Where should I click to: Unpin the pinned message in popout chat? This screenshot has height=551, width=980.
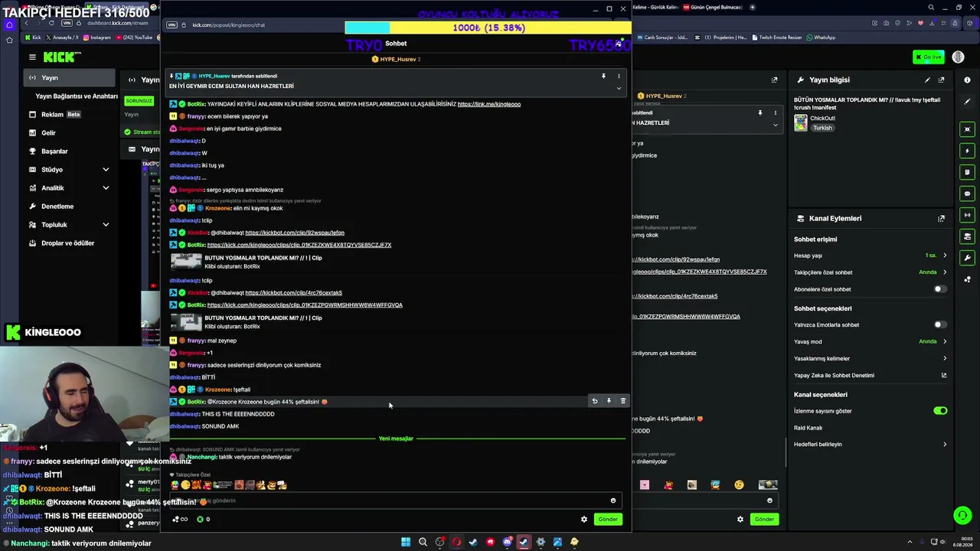pyautogui.click(x=603, y=77)
